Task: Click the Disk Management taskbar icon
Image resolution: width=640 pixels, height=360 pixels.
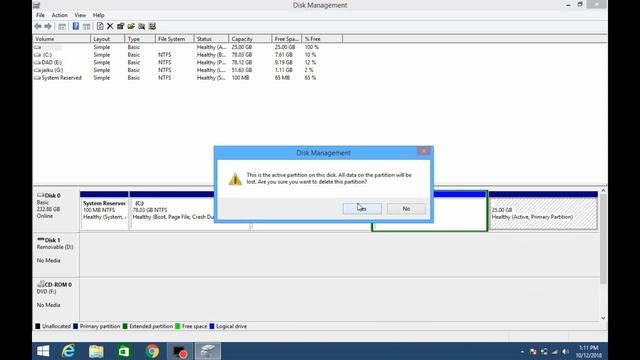Action: [x=208, y=351]
